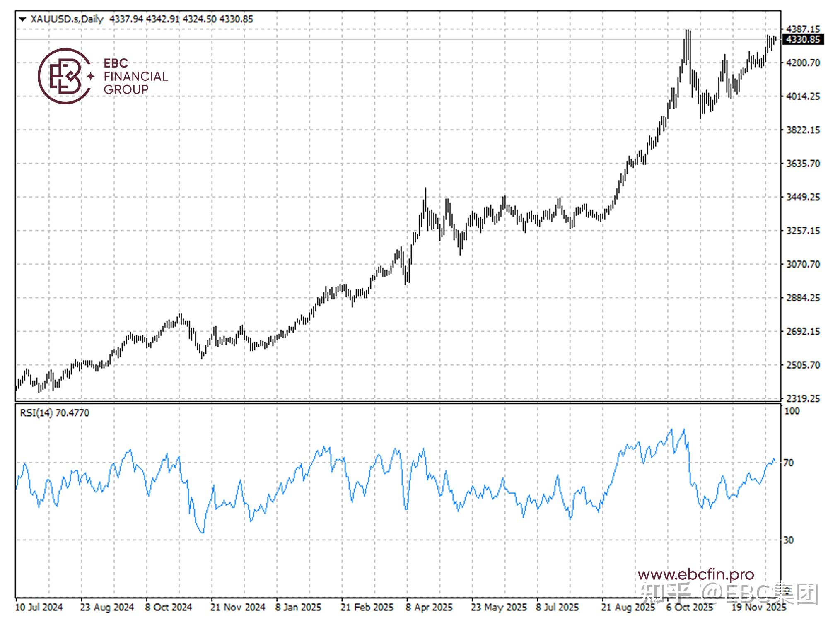The height and width of the screenshot is (627, 840).
Task: Click the RSI 100 scale label
Action: (x=792, y=411)
